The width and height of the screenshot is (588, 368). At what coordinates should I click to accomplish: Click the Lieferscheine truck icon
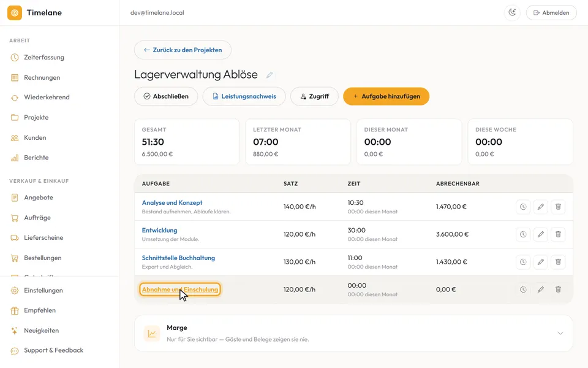coord(15,238)
